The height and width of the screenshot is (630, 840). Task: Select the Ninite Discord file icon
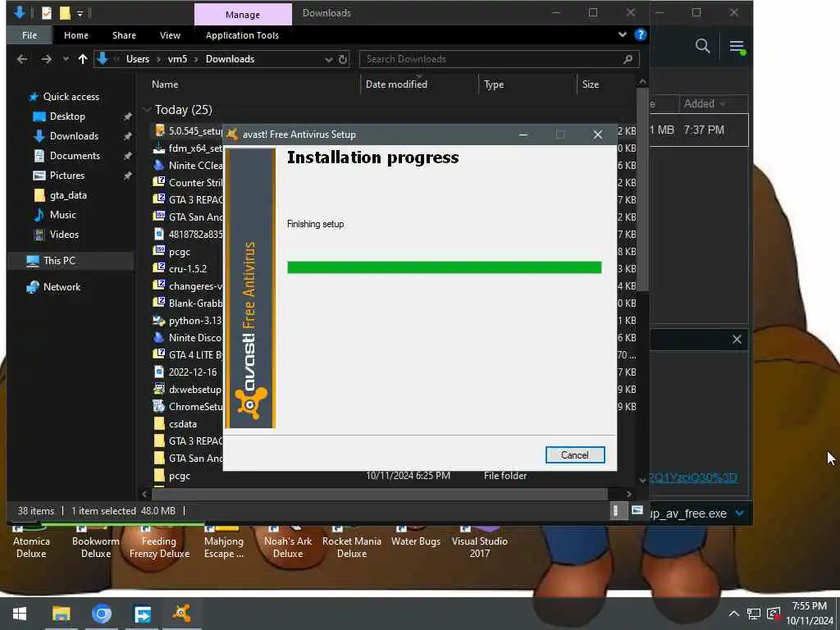[x=159, y=337]
